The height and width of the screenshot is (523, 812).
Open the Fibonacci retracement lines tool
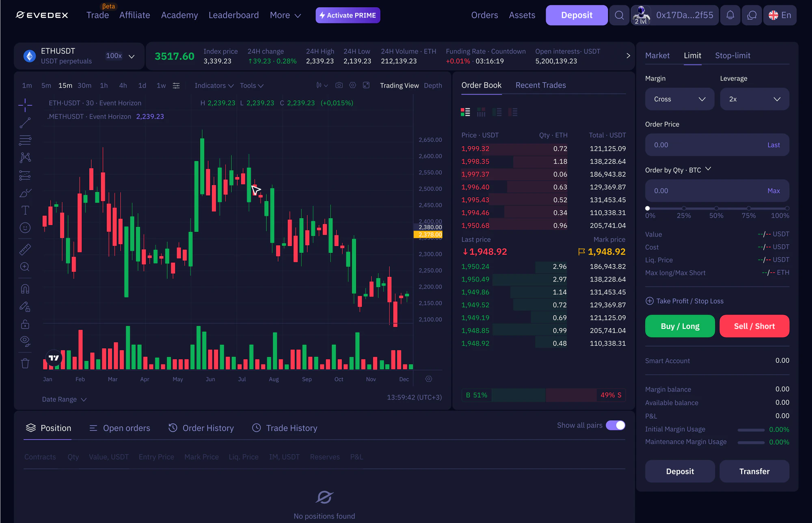click(x=25, y=140)
